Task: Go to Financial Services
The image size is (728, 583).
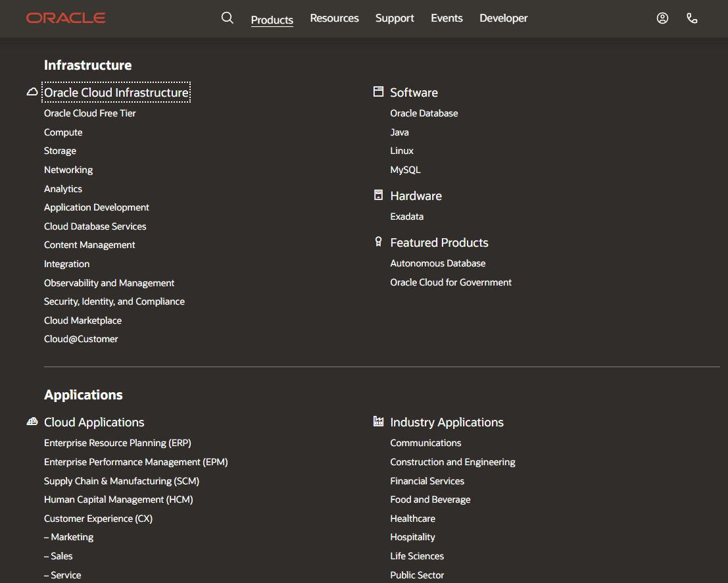Action: click(427, 481)
